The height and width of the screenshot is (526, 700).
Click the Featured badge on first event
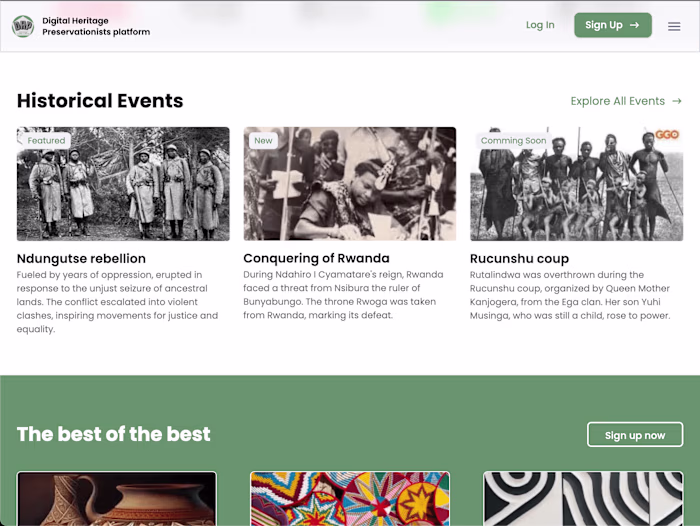coord(46,141)
